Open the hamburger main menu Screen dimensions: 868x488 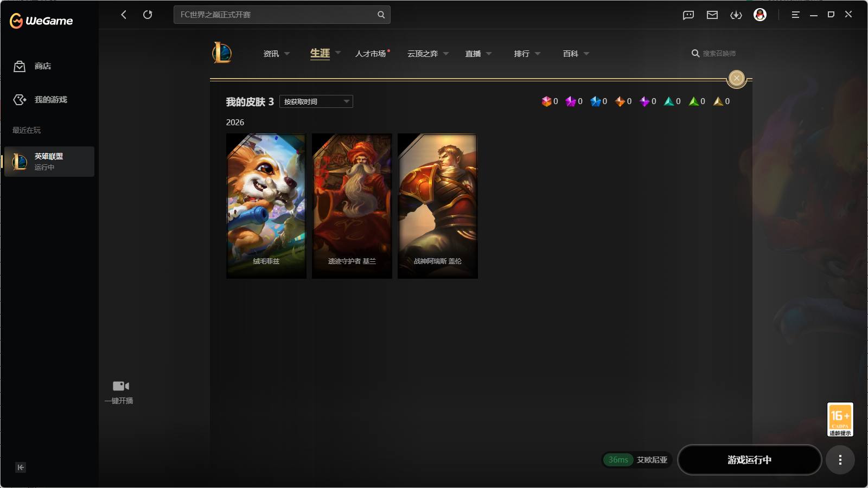(x=795, y=15)
